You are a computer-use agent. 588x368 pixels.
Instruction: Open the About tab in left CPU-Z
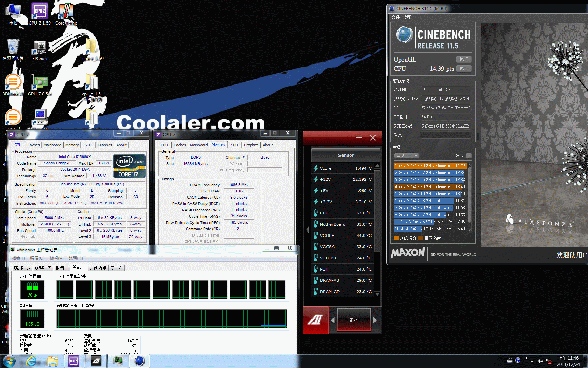pos(121,145)
